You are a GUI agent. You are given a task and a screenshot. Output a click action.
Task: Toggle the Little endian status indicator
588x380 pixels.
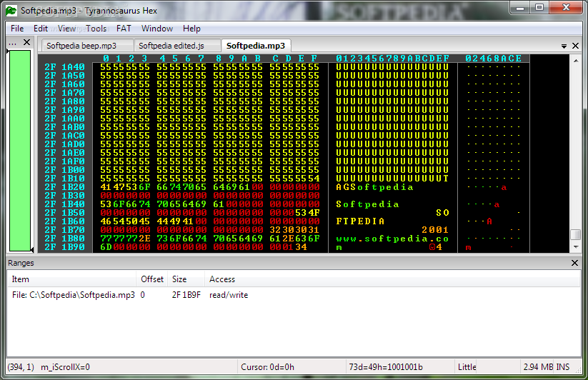(x=467, y=367)
